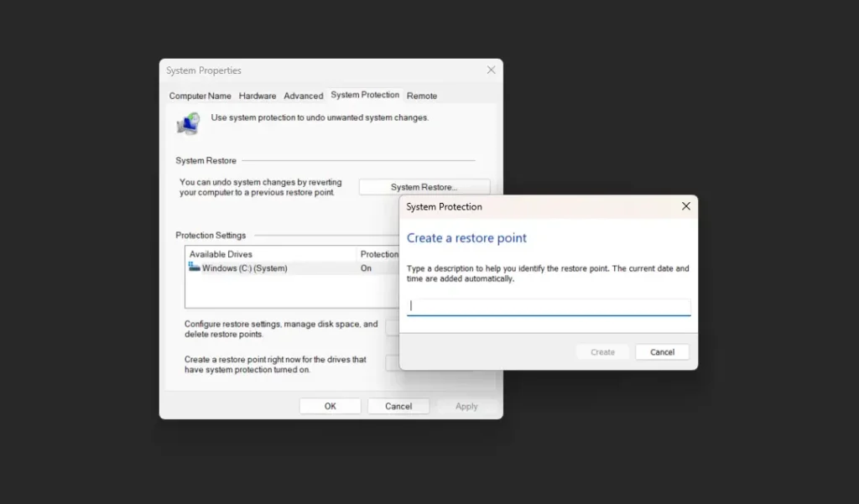Open the Remote tab

pos(422,96)
